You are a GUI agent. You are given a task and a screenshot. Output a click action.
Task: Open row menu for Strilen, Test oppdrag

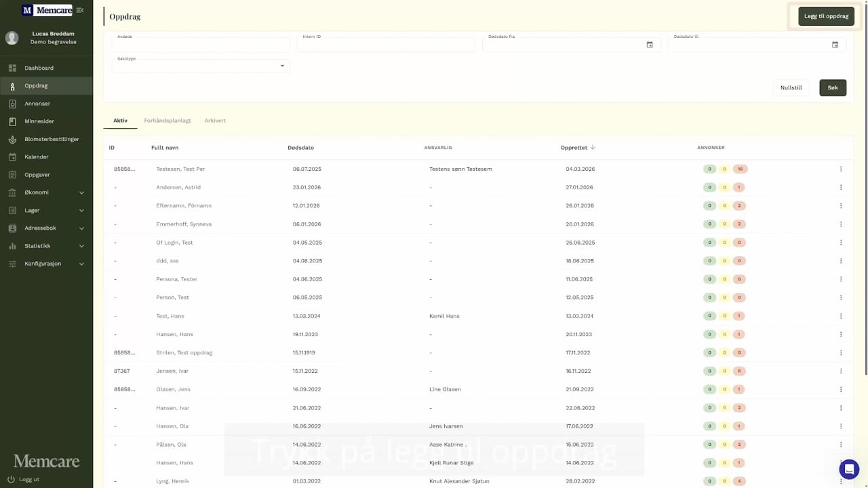click(x=841, y=352)
